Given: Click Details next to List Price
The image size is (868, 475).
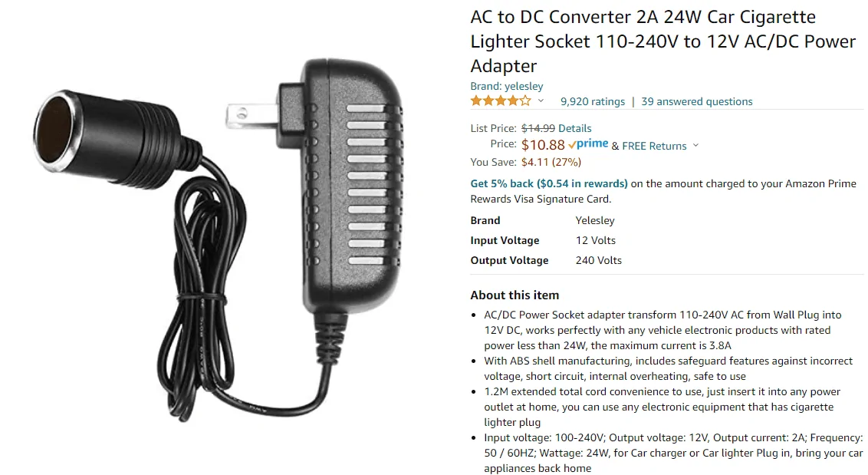Looking at the screenshot, I should pos(574,128).
